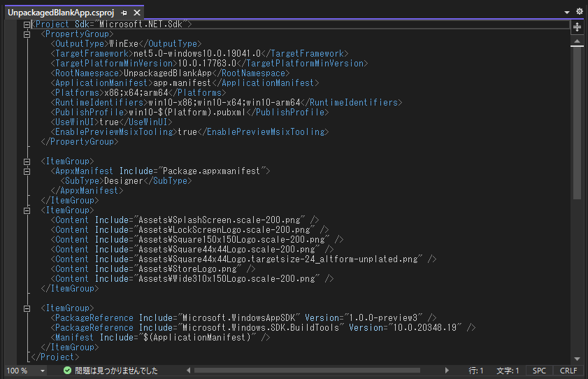Click the 10.0.17763.0 min version value
Image resolution: width=588 pixels, height=379 pixels.
[207, 64]
